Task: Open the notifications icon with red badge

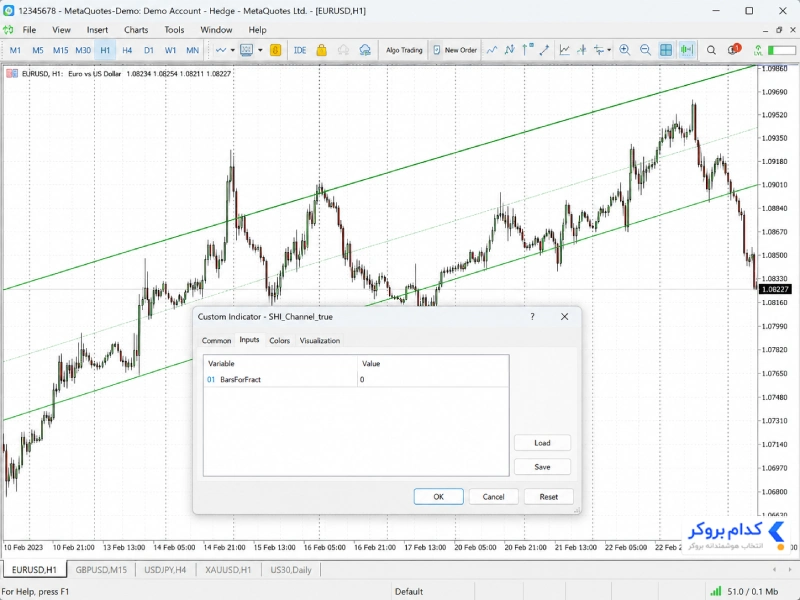Action: pyautogui.click(x=734, y=49)
